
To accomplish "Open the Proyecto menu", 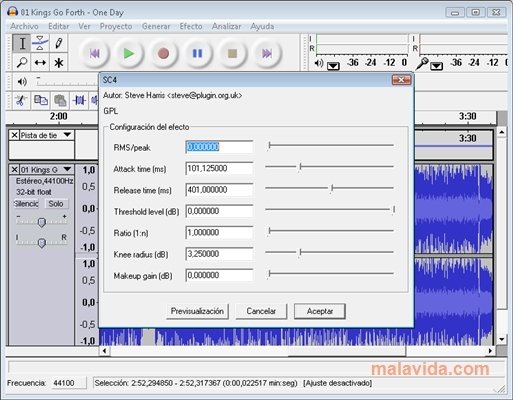I will click(116, 26).
